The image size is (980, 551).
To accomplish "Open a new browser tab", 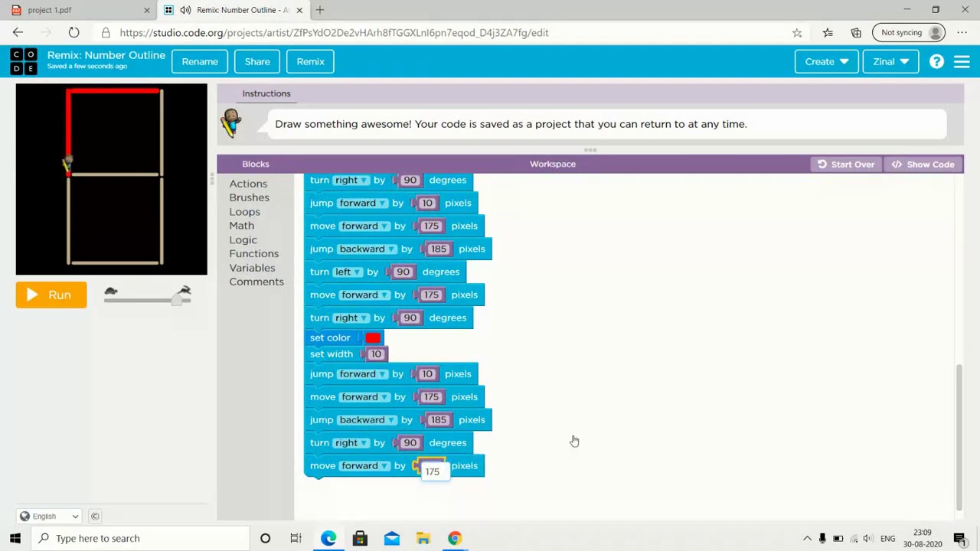I will (x=320, y=10).
